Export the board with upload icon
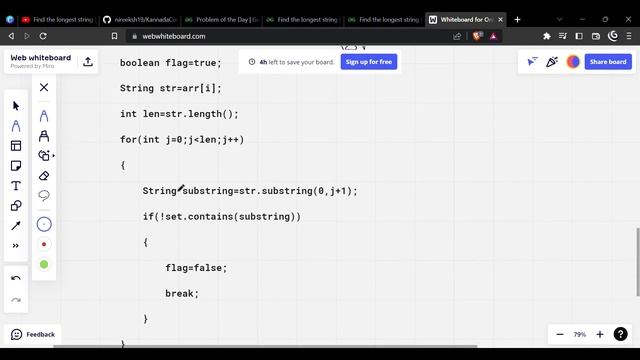The image size is (640, 360). point(88,62)
